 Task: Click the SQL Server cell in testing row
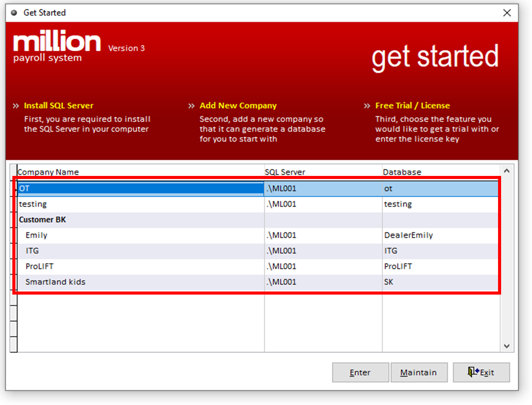coord(323,204)
